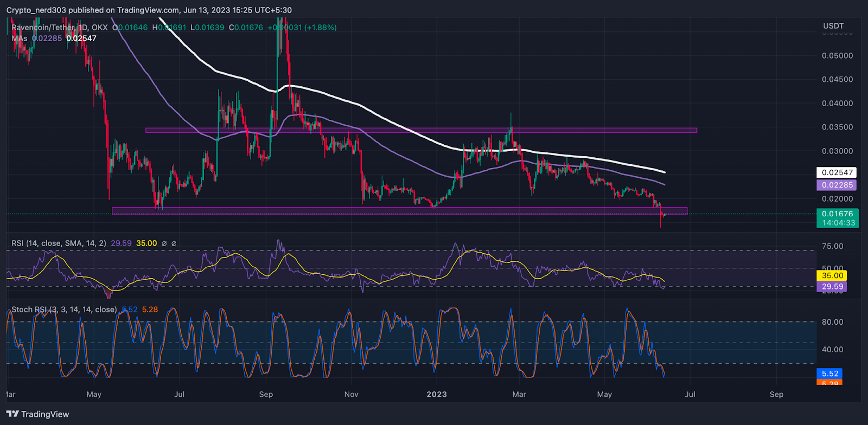Click the yellow 35.00 value in the RSI legend
Screen dimensions: 868x425
pos(146,243)
